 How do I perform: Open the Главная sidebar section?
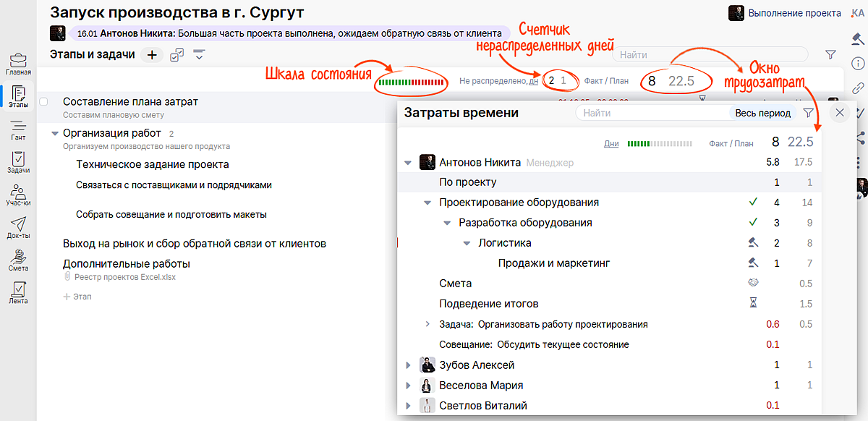pyautogui.click(x=18, y=64)
